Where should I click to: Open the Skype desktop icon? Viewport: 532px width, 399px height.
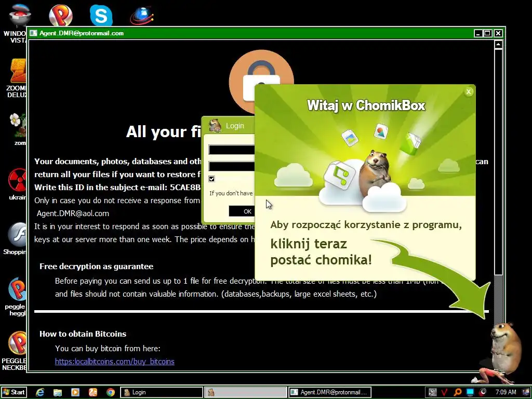tap(101, 15)
